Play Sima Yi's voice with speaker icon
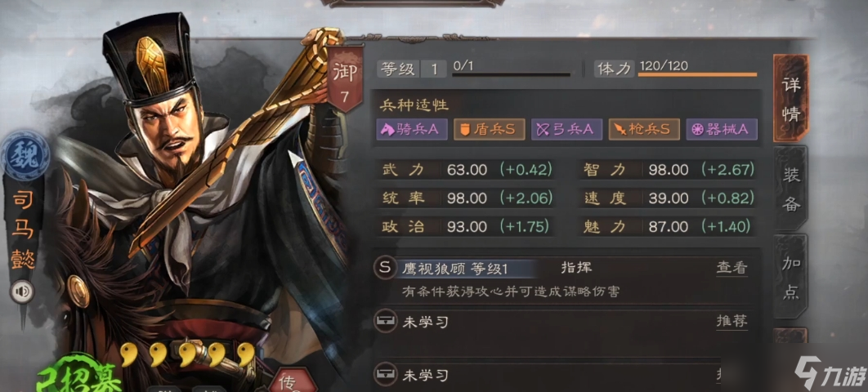Viewport: 868px width, 392px height. tap(22, 292)
